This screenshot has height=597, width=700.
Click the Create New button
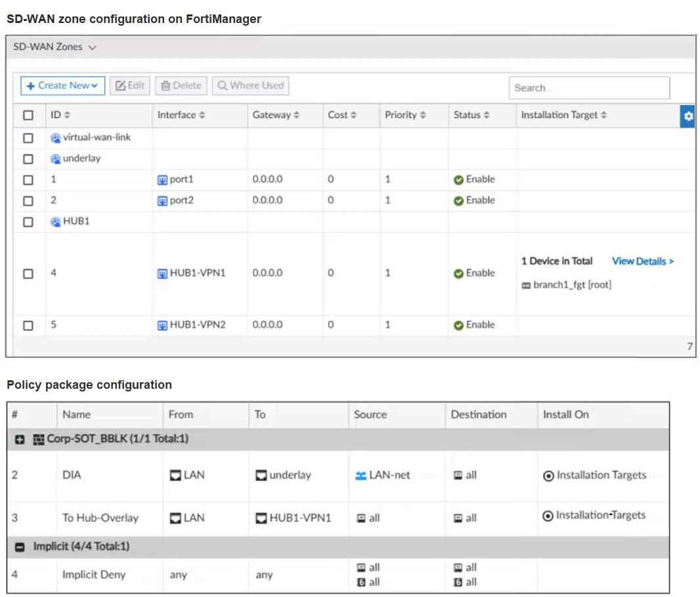62,86
